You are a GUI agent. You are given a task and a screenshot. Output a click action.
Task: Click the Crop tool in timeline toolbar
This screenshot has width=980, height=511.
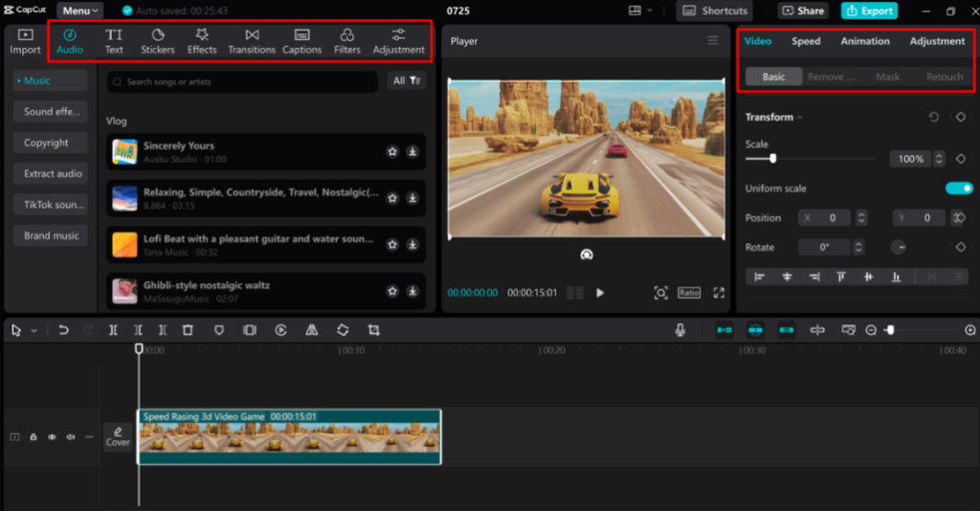[x=374, y=330]
